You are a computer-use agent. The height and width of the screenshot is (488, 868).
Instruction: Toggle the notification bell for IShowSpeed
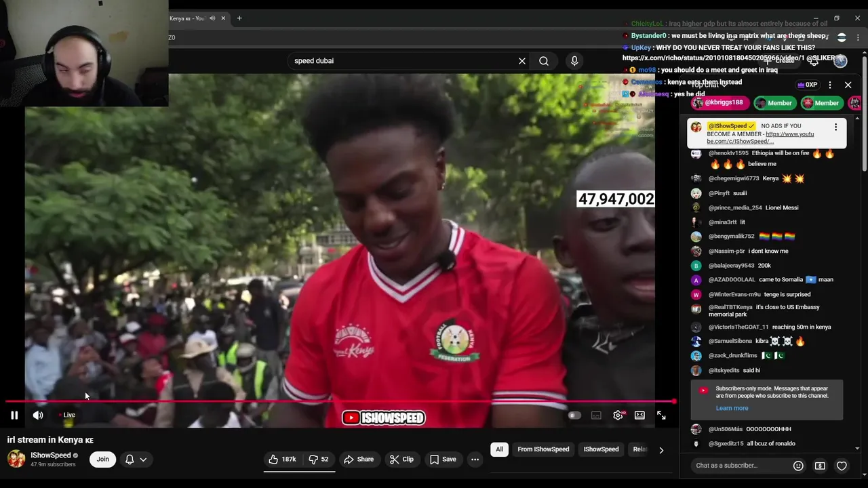click(130, 460)
